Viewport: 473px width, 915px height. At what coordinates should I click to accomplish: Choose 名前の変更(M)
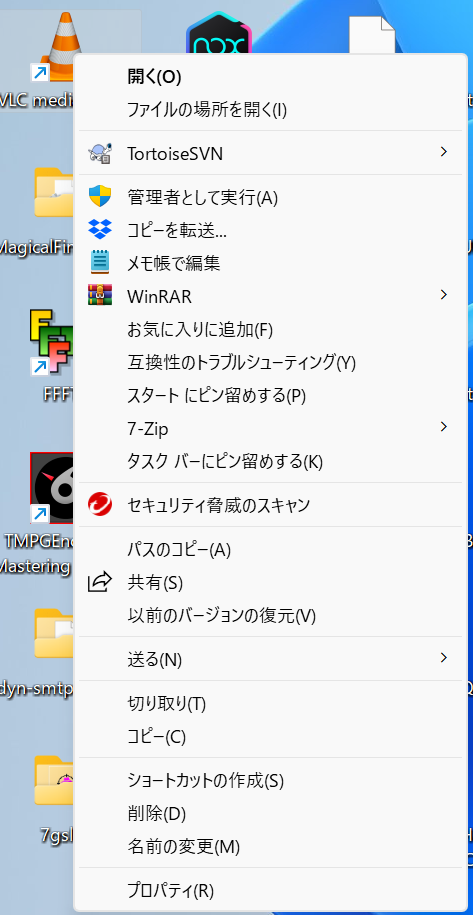tap(273, 846)
